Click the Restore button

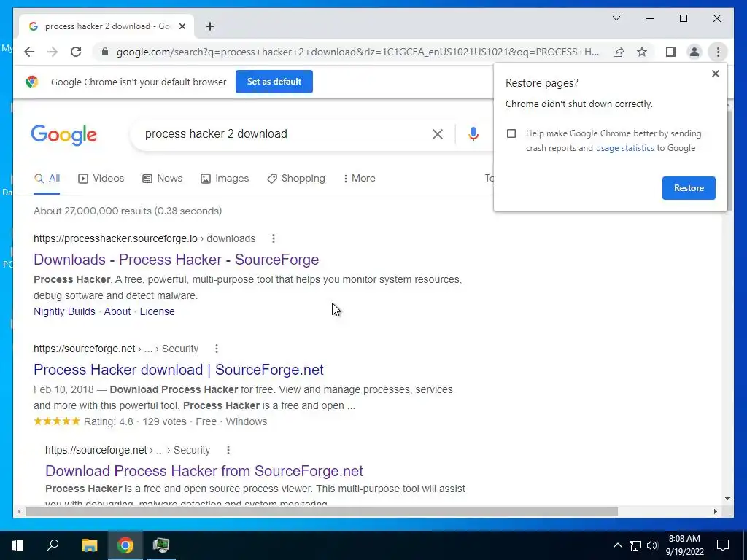click(689, 188)
